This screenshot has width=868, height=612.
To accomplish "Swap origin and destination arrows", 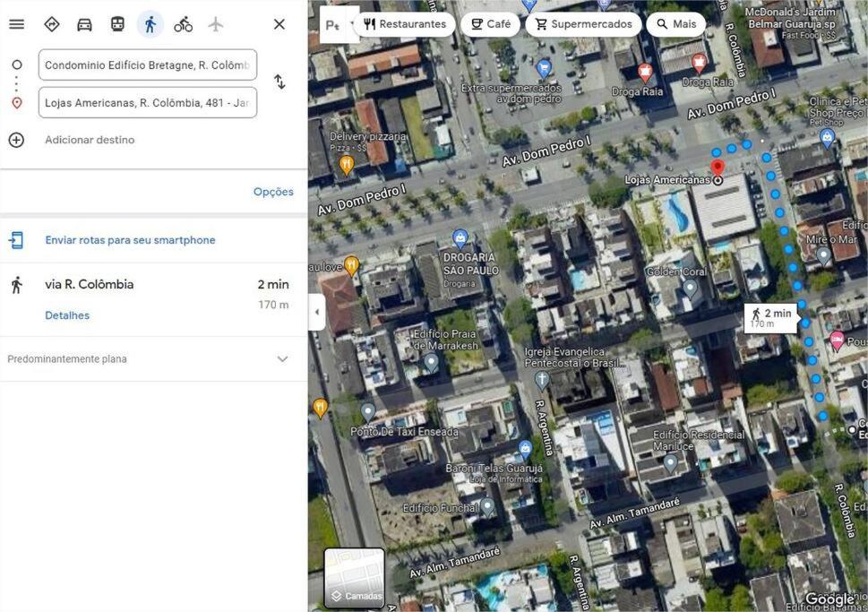I will [279, 82].
